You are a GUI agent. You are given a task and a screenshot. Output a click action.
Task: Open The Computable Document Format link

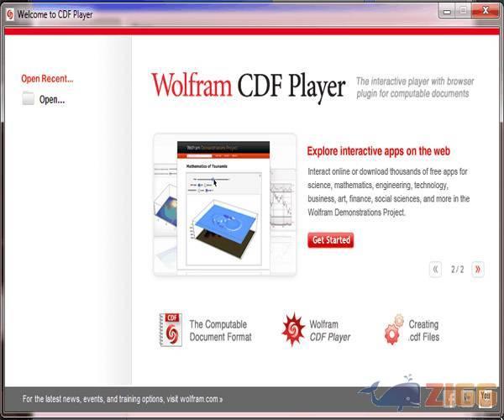(x=220, y=331)
